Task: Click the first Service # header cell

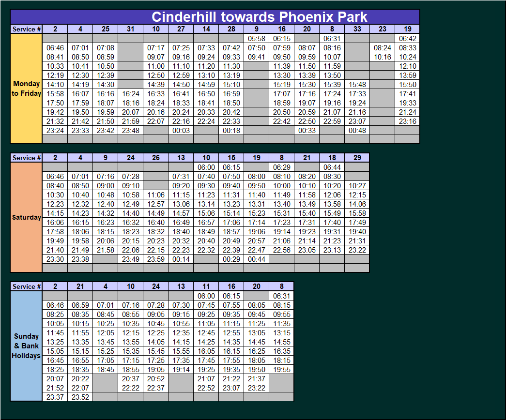Action: 26,29
